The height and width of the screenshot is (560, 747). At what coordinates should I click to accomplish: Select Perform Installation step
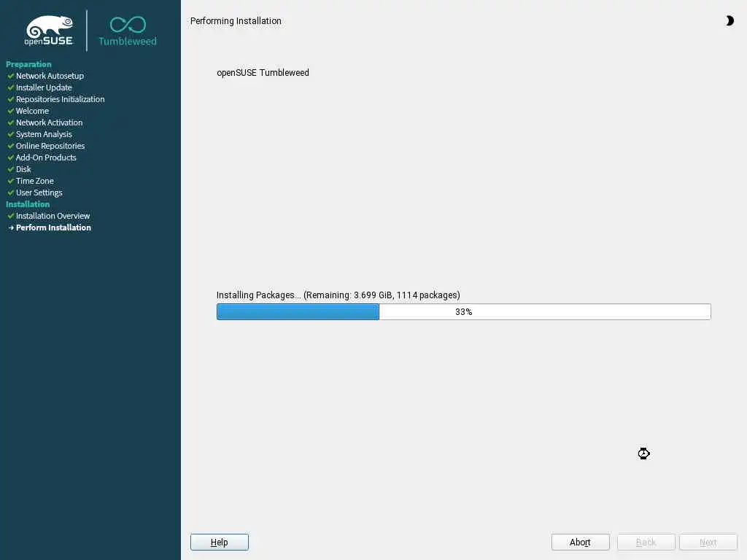[53, 227]
